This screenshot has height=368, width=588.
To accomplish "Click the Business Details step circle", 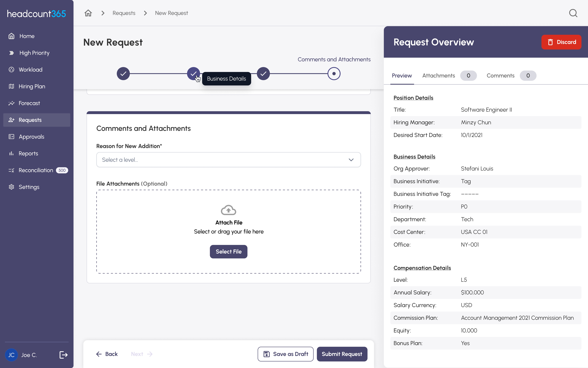I will (x=193, y=73).
